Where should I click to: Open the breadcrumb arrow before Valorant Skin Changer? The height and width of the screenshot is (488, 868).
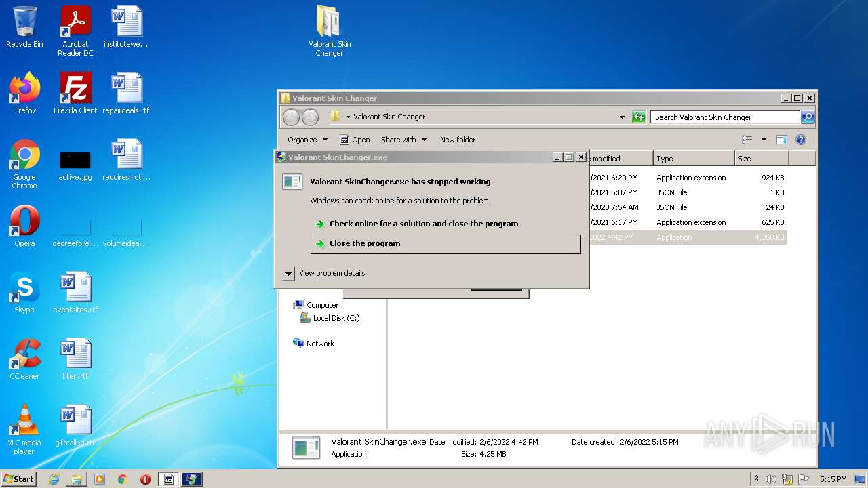tap(348, 117)
